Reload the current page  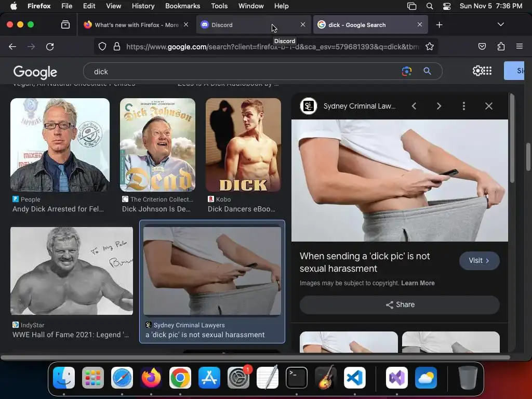(50, 46)
